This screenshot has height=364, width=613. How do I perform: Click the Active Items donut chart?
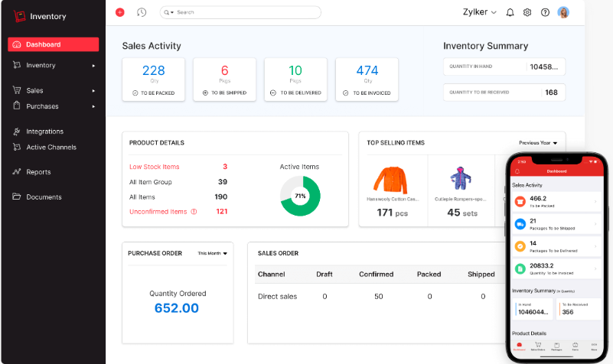pyautogui.click(x=300, y=196)
